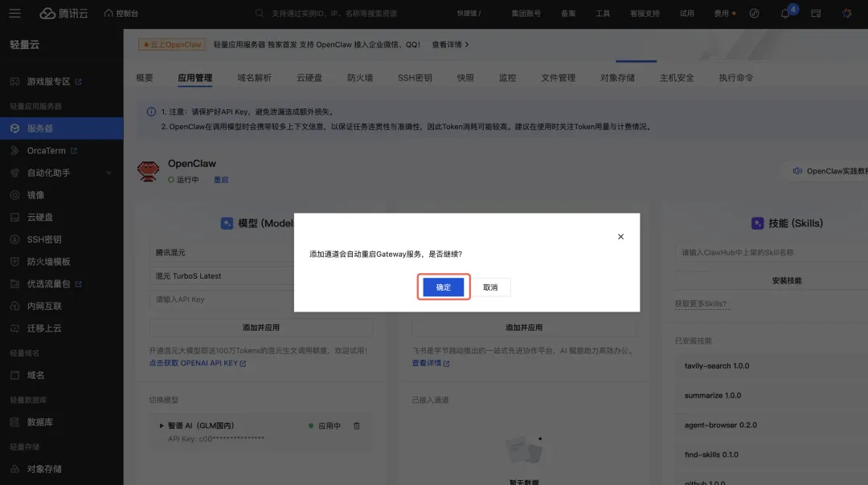The width and height of the screenshot is (868, 485).
Task: Close the Gateway restart dialog
Action: click(x=620, y=237)
